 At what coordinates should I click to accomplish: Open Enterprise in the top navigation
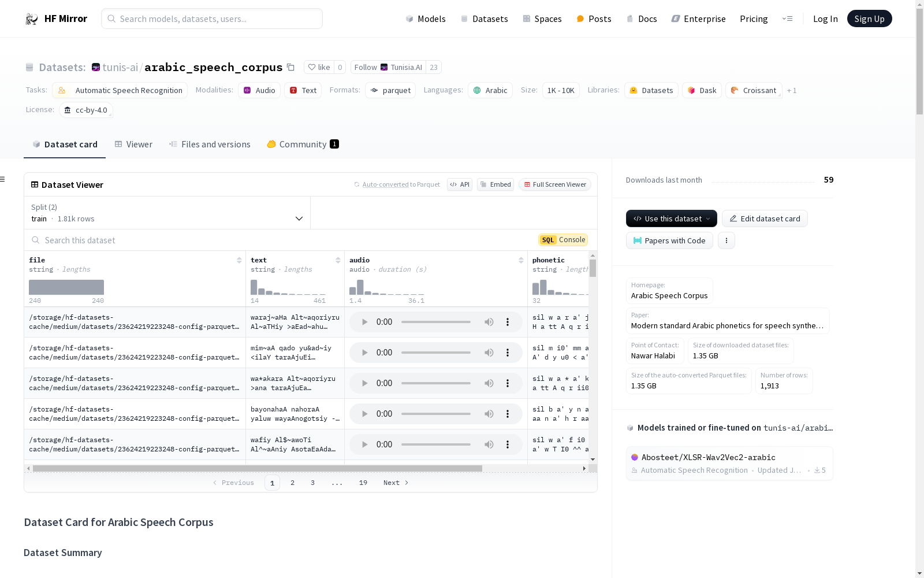698,18
